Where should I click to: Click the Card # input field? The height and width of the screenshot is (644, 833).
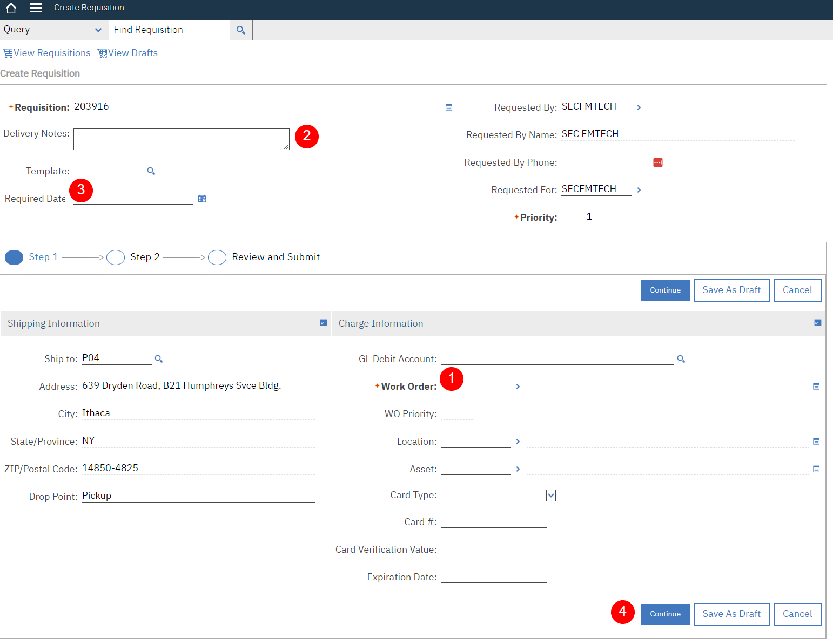point(494,522)
